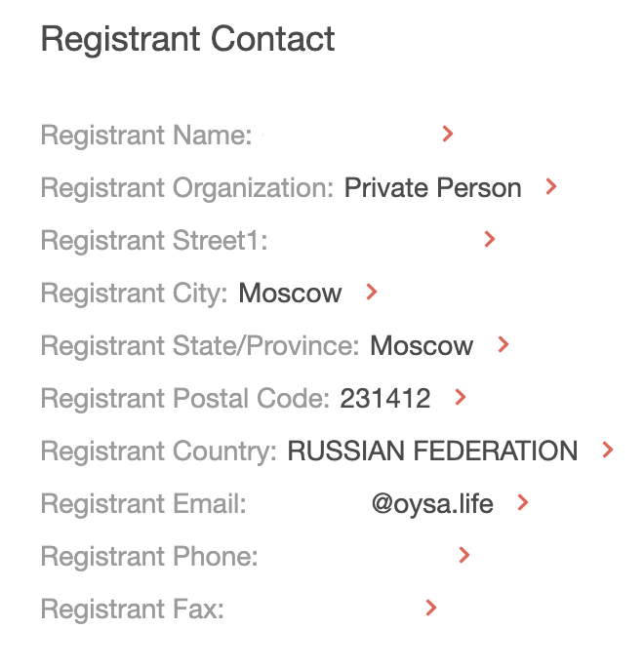Click the Registrant Contact heading

coord(187,40)
